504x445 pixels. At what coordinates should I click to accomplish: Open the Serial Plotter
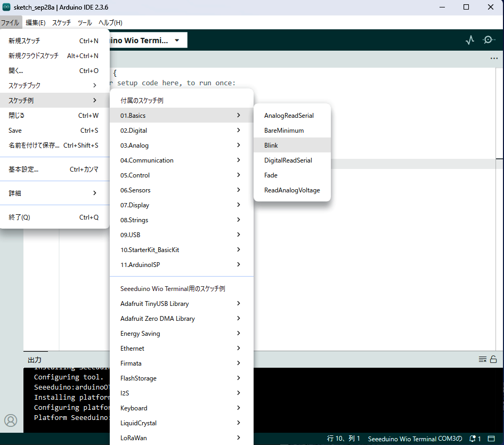pos(469,40)
